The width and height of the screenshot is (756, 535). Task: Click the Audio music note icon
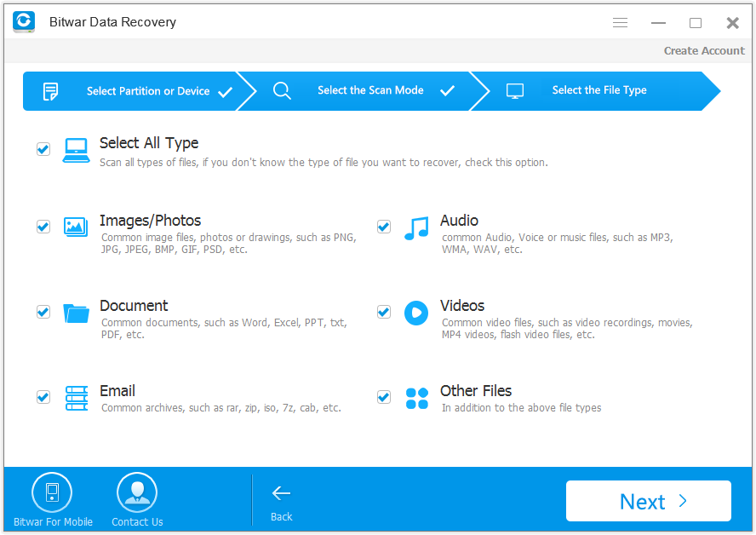click(x=416, y=228)
